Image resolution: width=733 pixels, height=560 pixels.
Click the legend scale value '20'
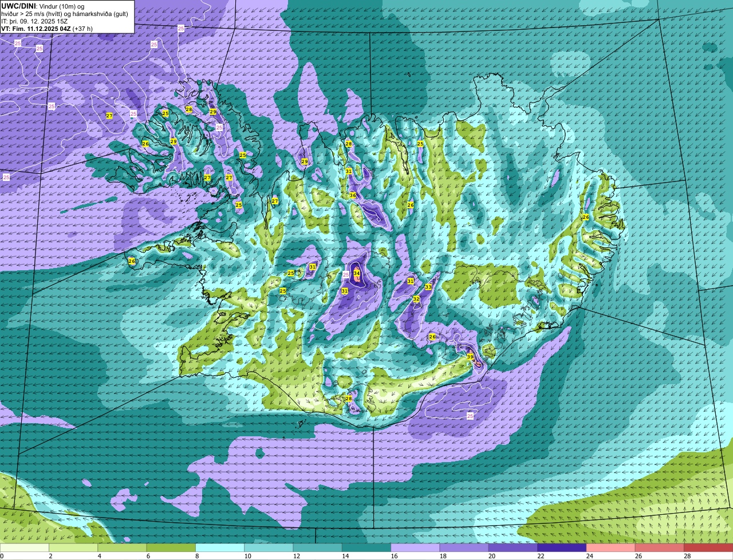click(x=492, y=556)
